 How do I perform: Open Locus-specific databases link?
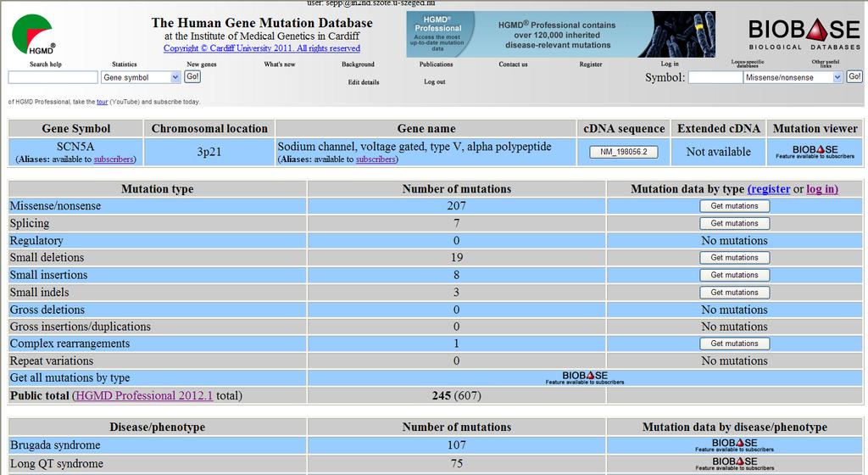(748, 63)
